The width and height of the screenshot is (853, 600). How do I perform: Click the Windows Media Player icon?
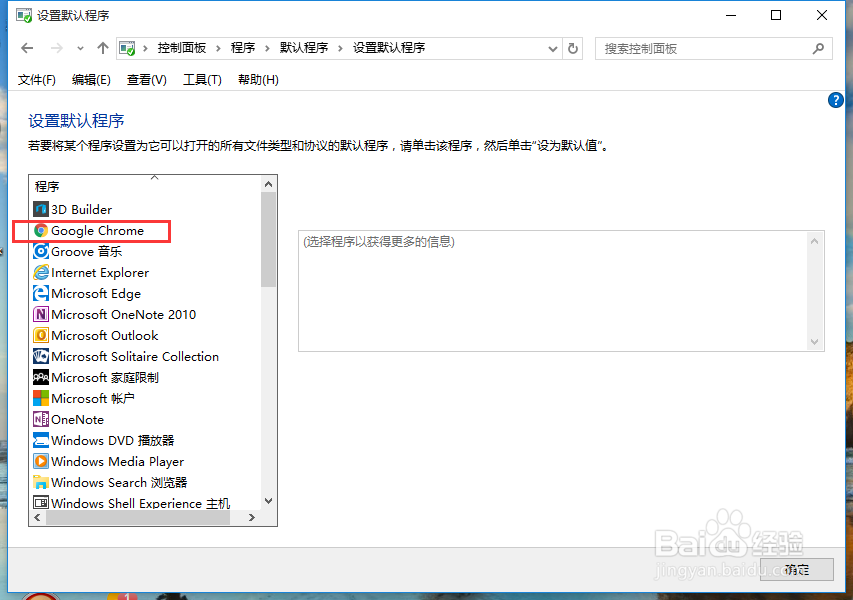(x=41, y=462)
